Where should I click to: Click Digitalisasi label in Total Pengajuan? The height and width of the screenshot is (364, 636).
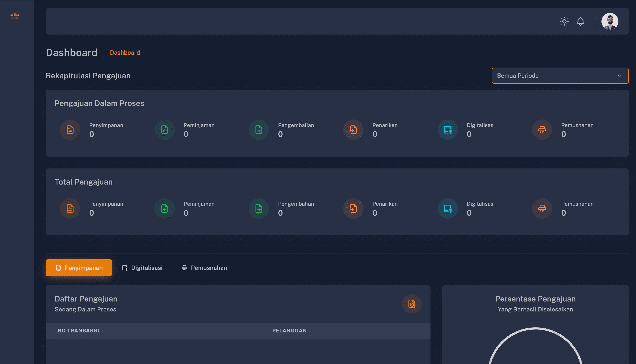480,204
